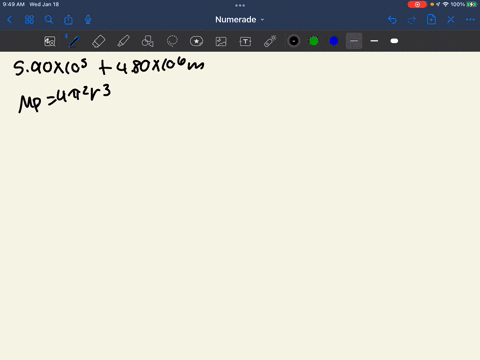Add a new page
Screen dimensions: 480x360
point(431,20)
